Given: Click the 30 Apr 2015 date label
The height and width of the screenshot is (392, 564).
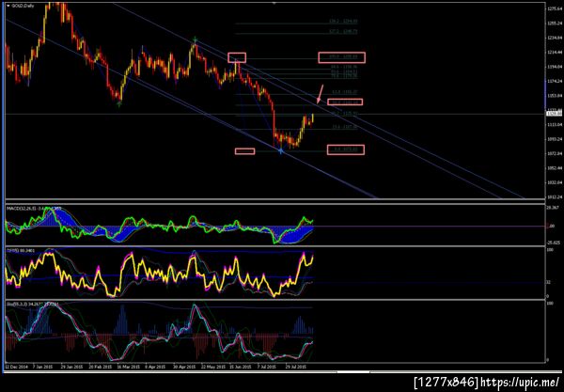Looking at the screenshot, I should click(x=184, y=368).
